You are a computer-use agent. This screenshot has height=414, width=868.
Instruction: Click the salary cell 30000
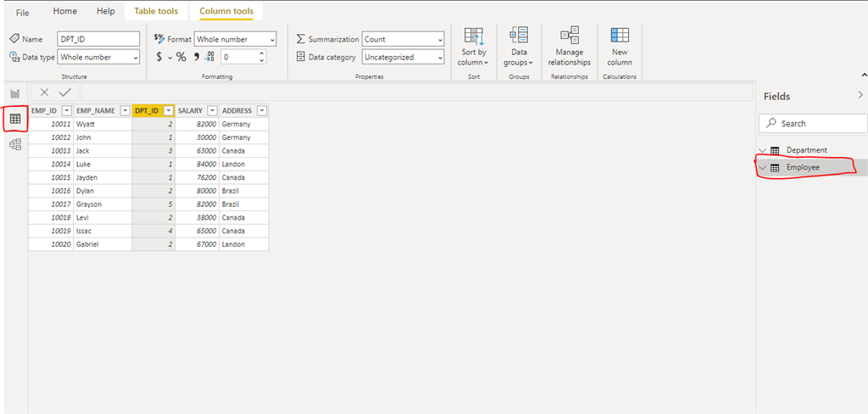(197, 137)
